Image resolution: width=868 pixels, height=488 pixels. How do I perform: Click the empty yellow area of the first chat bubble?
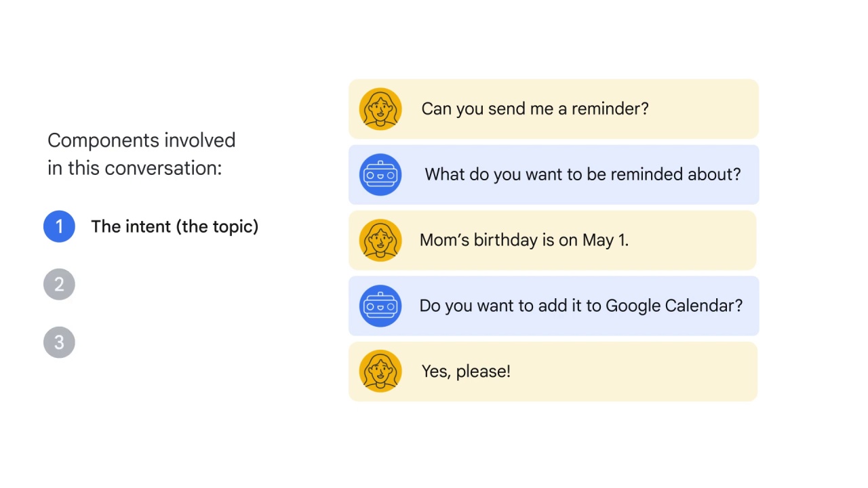(x=704, y=109)
